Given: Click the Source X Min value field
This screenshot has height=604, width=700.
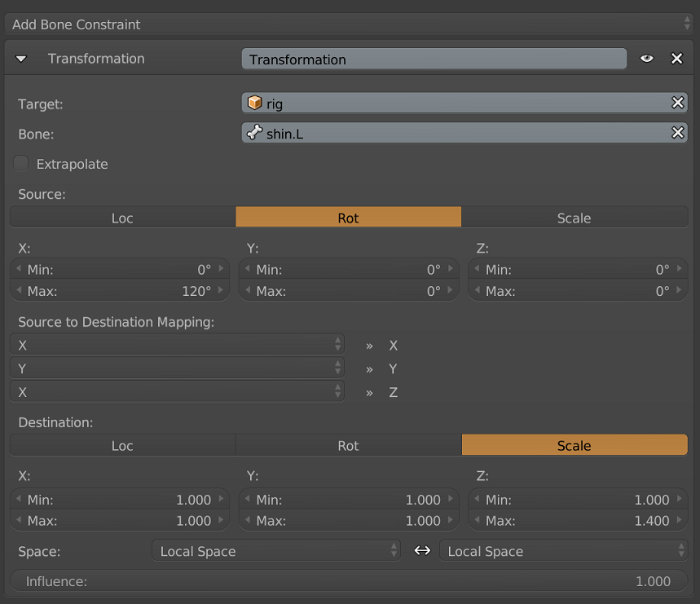Looking at the screenshot, I should tap(120, 269).
